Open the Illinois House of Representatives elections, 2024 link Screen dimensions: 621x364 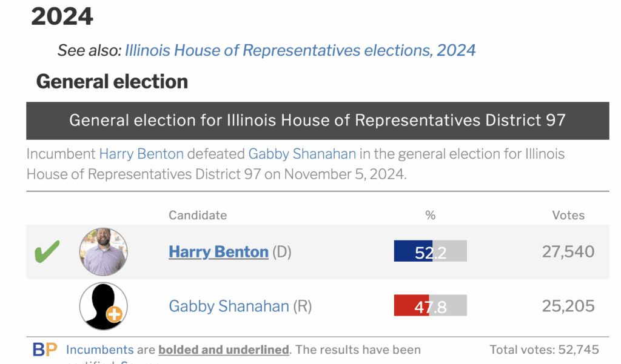coord(300,50)
